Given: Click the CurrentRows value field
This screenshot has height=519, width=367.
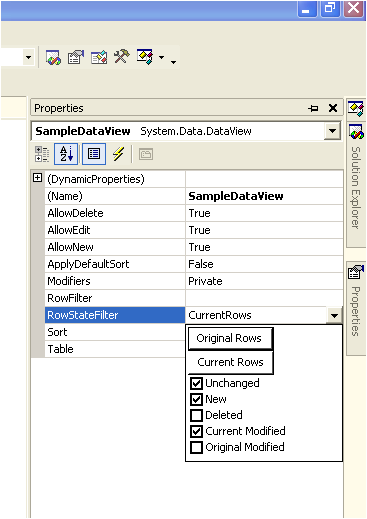Looking at the screenshot, I should (x=256, y=315).
